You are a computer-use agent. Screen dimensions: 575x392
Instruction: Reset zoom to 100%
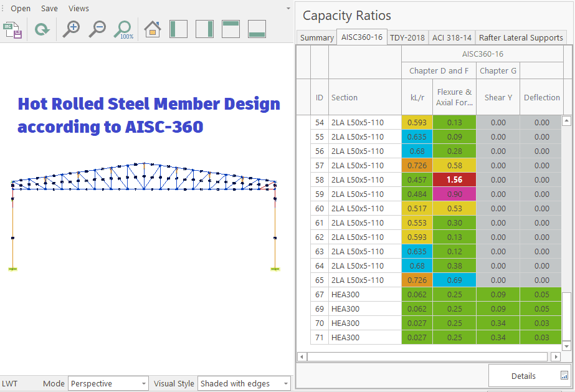[x=124, y=29]
